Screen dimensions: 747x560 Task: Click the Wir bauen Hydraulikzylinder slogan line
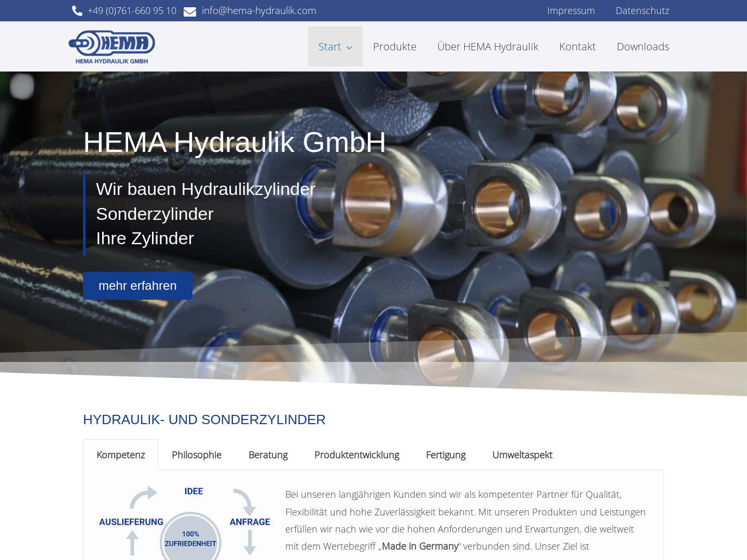tap(205, 189)
